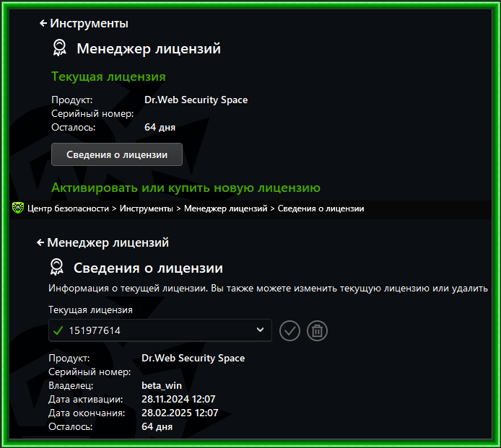Open Центр безопасности breadcrumb item

pos(68,208)
